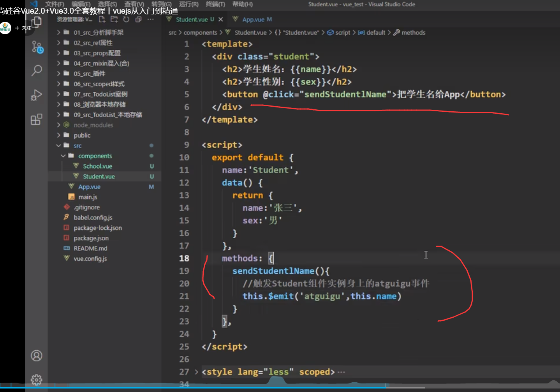560x392 pixels.
Task: Expand the public folder chevron
Action: (x=58, y=135)
